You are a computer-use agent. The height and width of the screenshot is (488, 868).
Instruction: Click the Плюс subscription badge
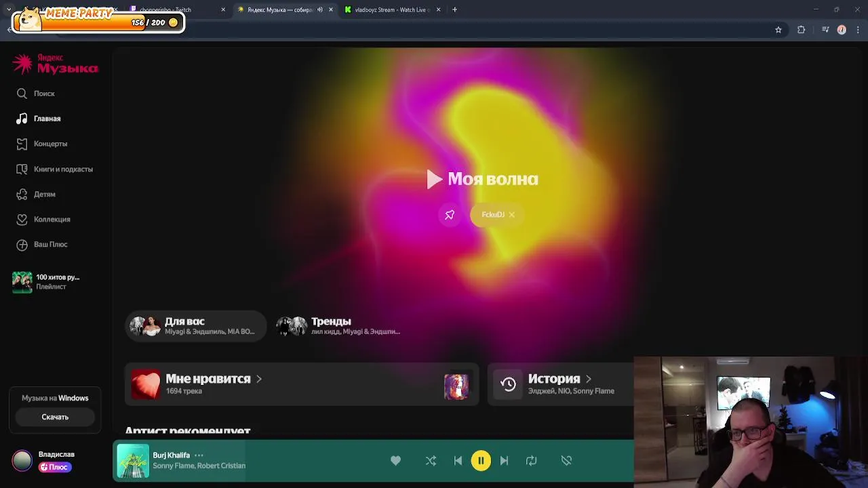click(x=55, y=467)
